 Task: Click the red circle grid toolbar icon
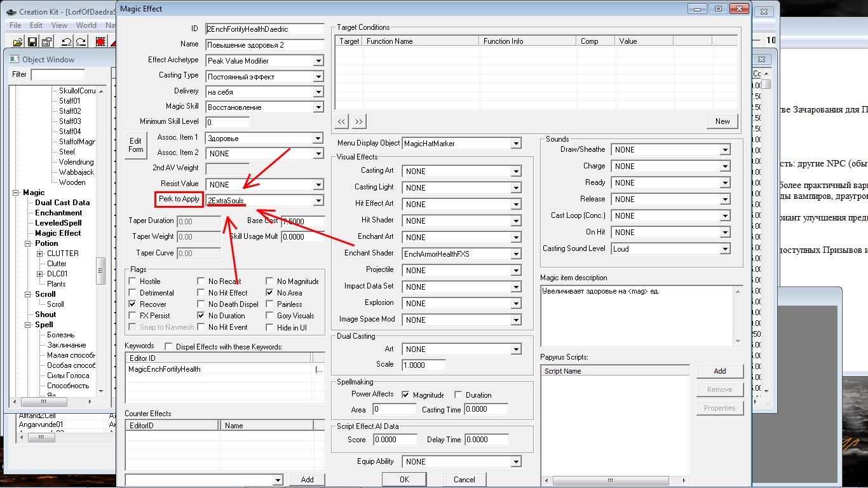100,42
